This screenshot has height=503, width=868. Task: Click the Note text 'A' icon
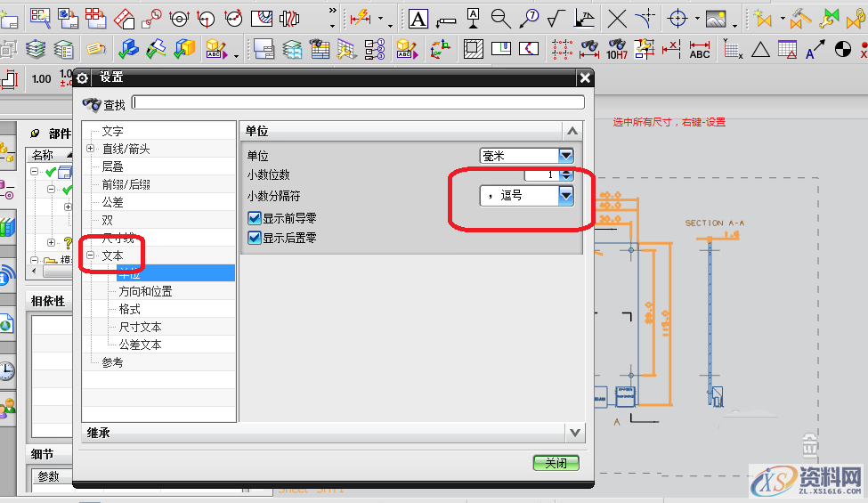pos(418,18)
